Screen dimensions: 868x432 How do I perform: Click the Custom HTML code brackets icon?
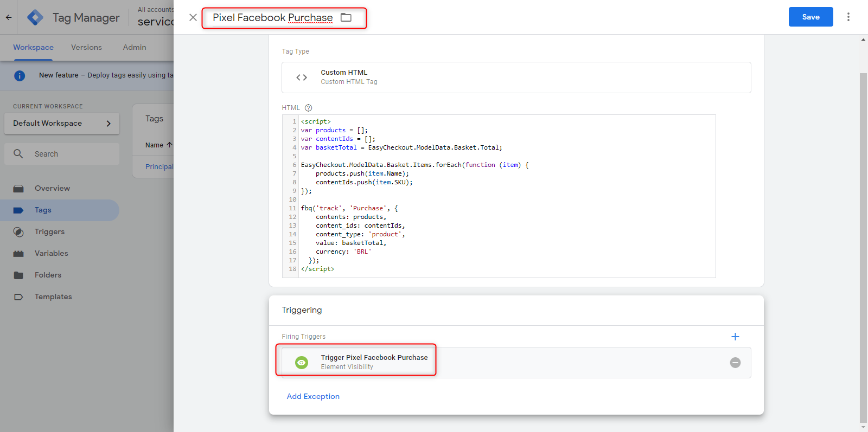[302, 78]
